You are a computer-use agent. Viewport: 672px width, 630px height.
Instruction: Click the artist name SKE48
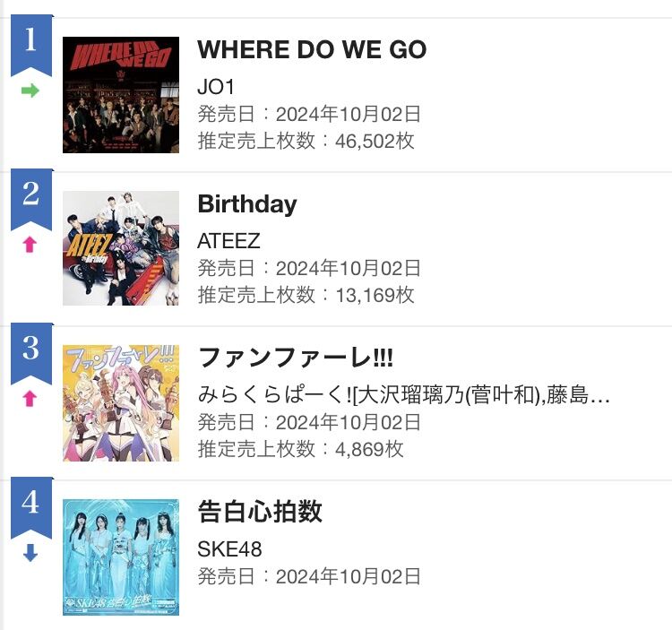[229, 549]
